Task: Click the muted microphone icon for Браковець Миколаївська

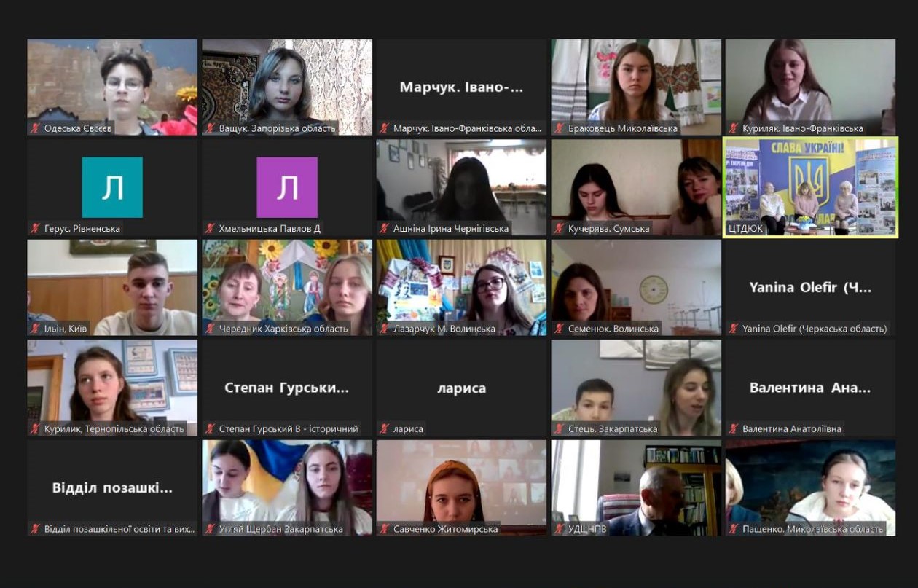Action: coord(559,128)
